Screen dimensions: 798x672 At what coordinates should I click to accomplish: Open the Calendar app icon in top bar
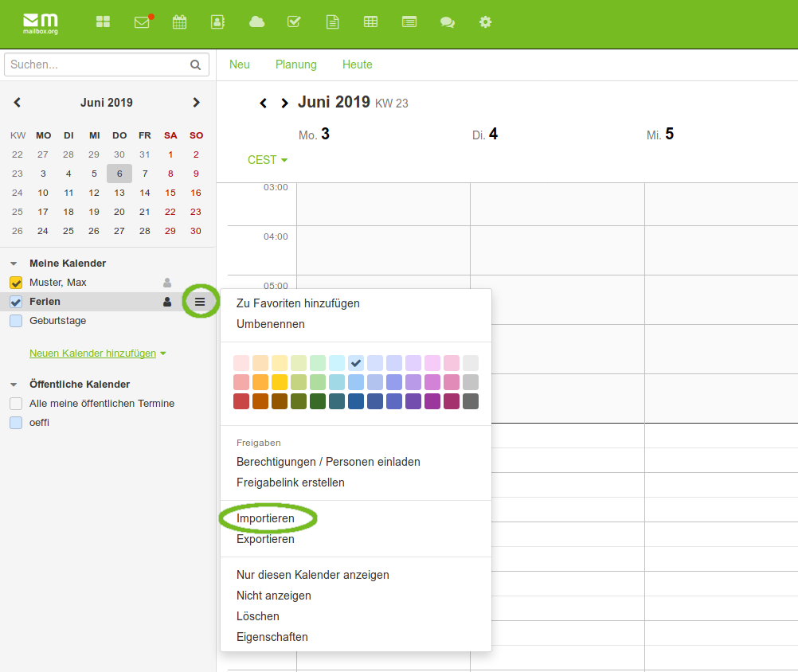(x=180, y=21)
